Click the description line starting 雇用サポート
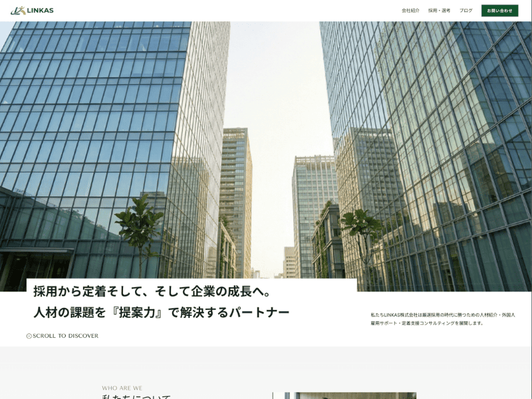532x399 pixels. click(x=426, y=323)
